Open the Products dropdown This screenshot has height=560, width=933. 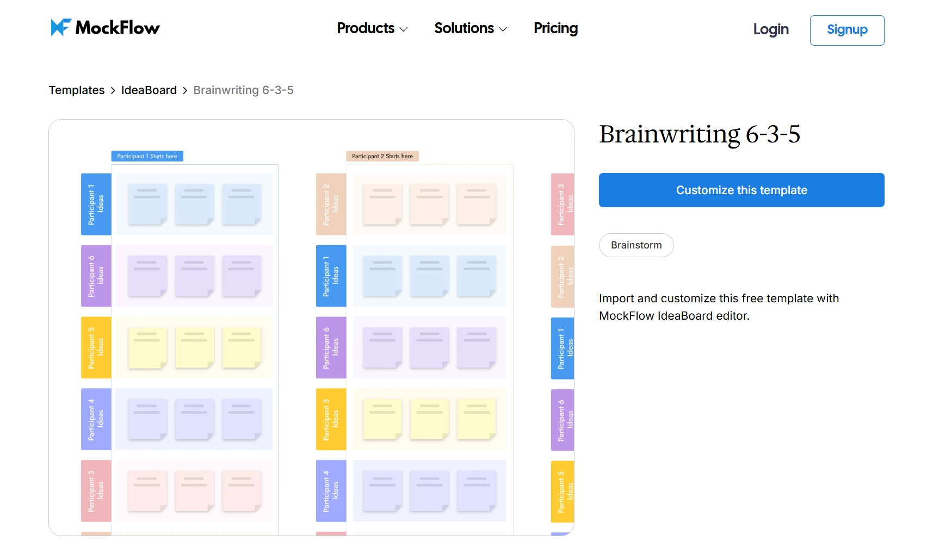(366, 28)
